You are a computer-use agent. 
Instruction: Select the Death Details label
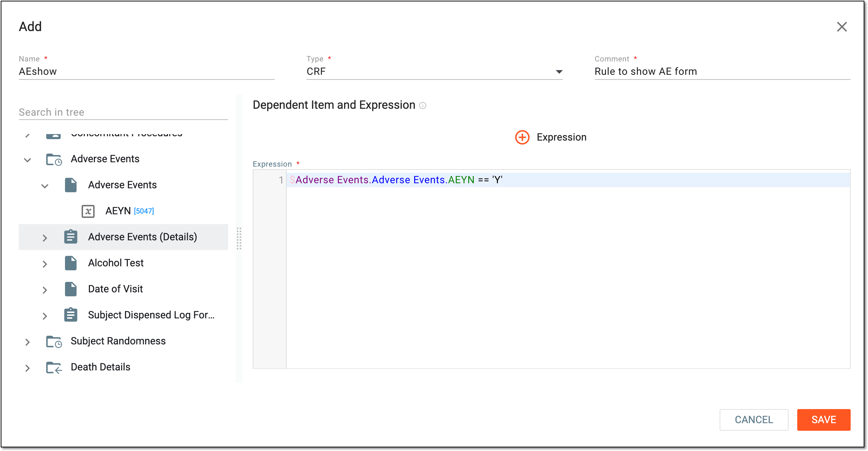(100, 367)
